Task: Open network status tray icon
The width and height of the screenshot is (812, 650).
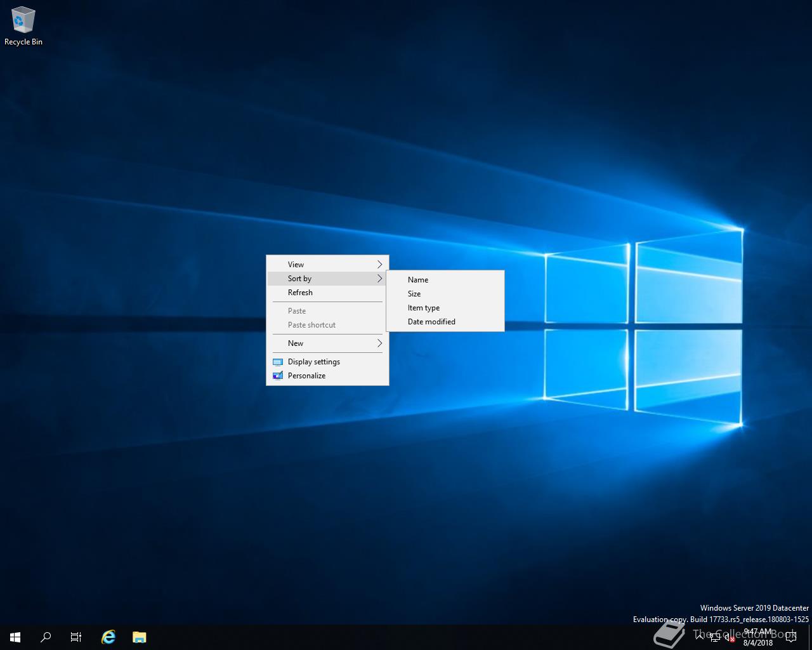Action: tap(715, 637)
